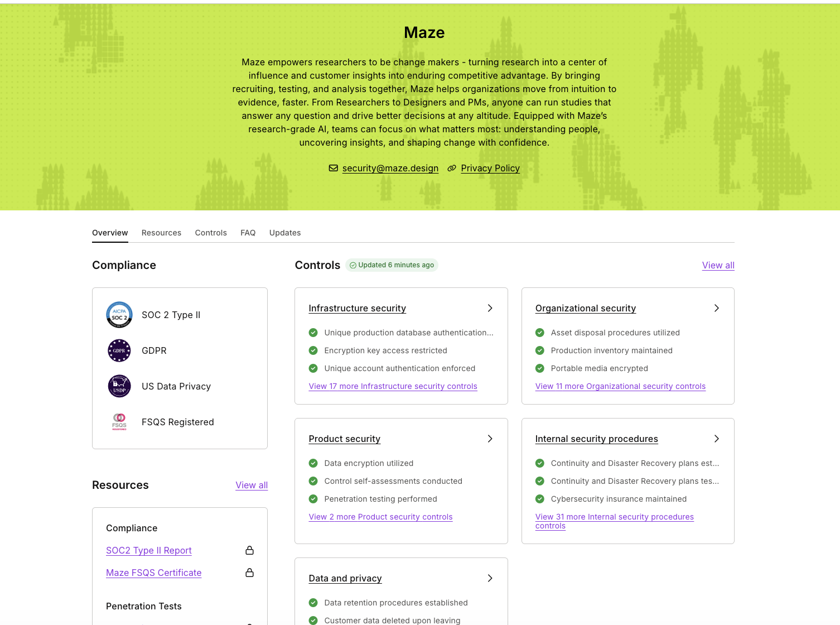Screen dimensions: 840x625
Task: Open the Privacy Policy link
Action: pos(490,168)
